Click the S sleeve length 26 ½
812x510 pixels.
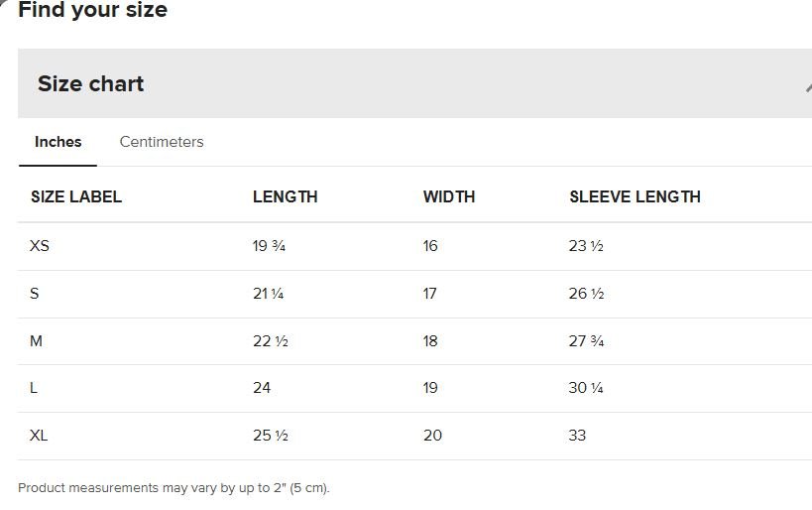(586, 294)
